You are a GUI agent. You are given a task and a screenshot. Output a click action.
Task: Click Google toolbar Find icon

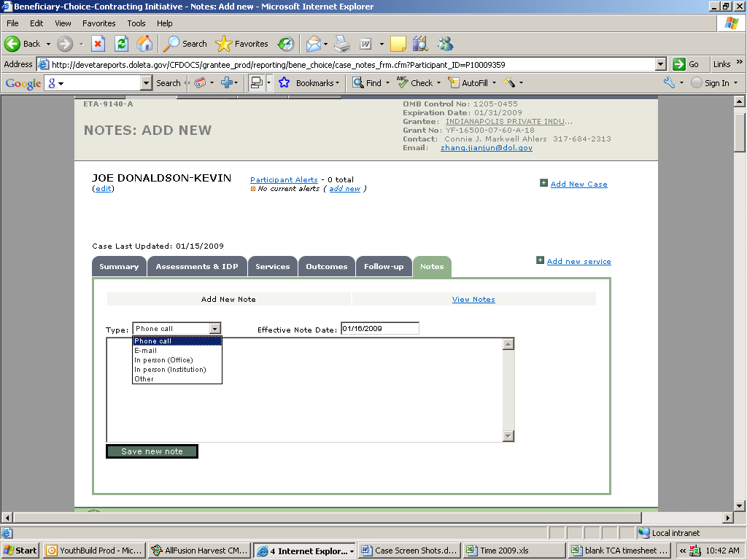pyautogui.click(x=357, y=83)
